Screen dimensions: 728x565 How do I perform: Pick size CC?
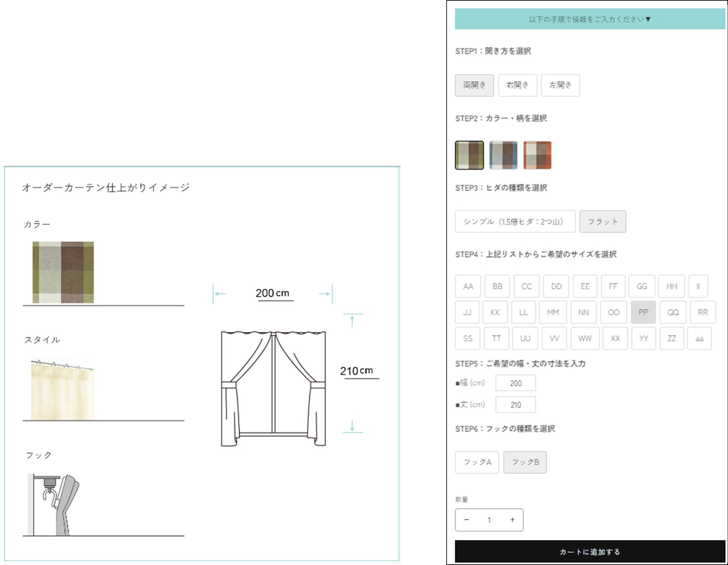point(526,286)
